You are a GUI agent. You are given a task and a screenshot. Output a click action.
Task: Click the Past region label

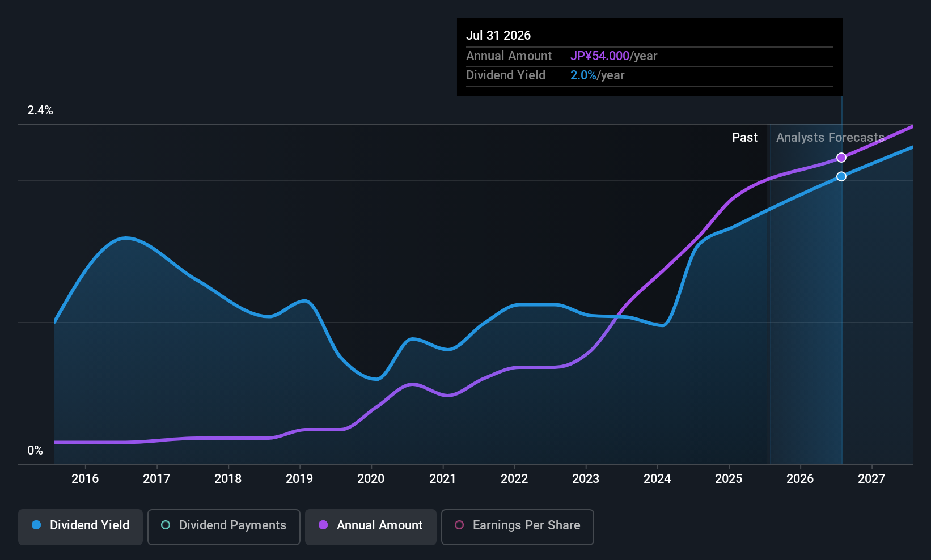point(744,137)
